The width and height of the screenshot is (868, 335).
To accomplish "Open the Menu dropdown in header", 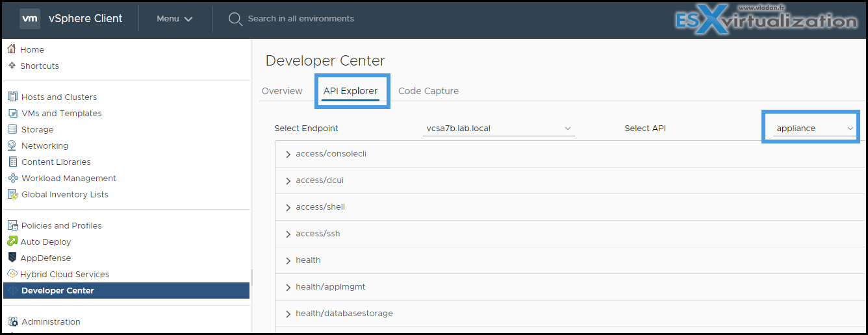I will [x=175, y=19].
